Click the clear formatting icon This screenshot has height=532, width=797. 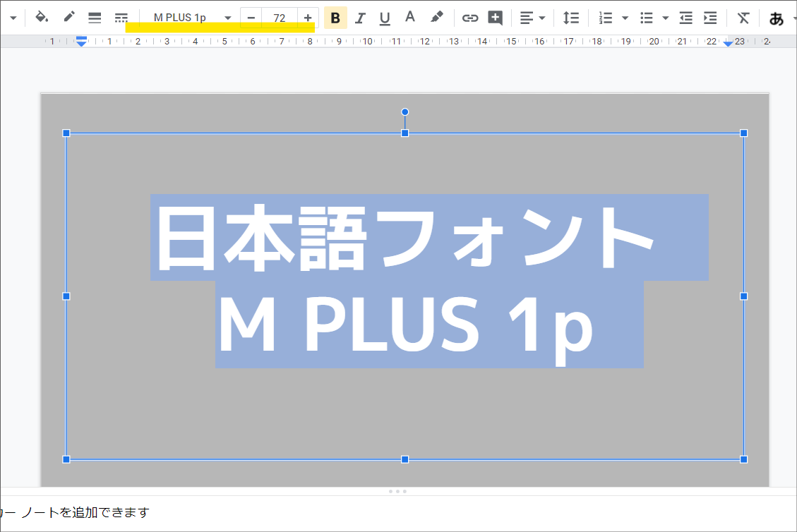(743, 18)
